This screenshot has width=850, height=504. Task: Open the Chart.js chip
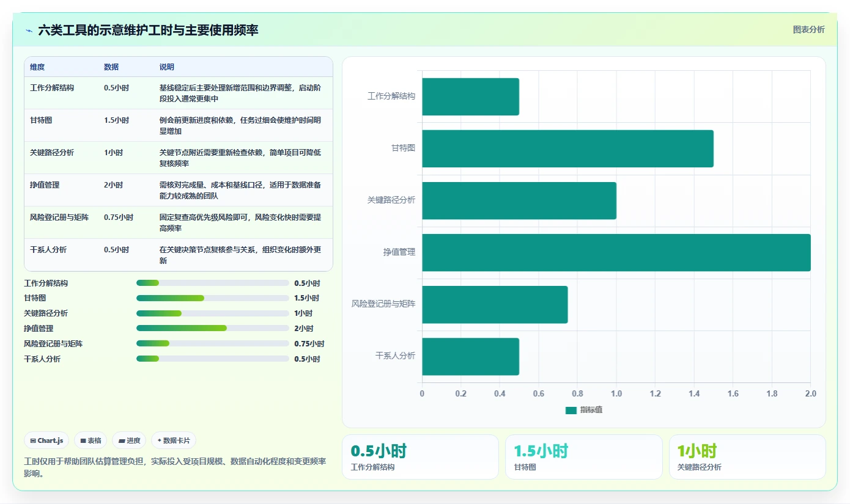pos(46,440)
